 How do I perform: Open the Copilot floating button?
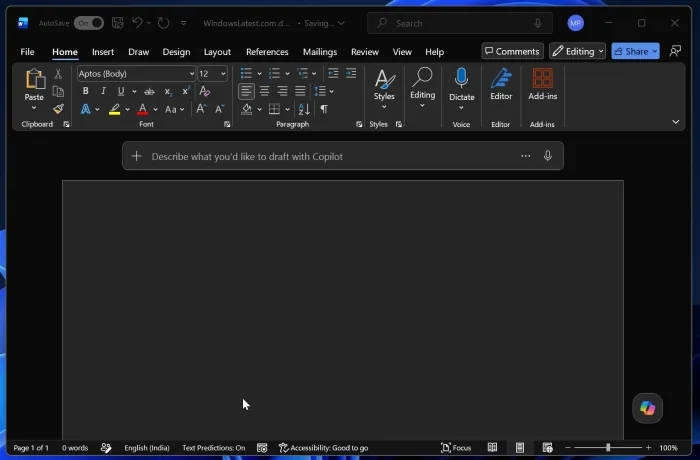click(647, 408)
